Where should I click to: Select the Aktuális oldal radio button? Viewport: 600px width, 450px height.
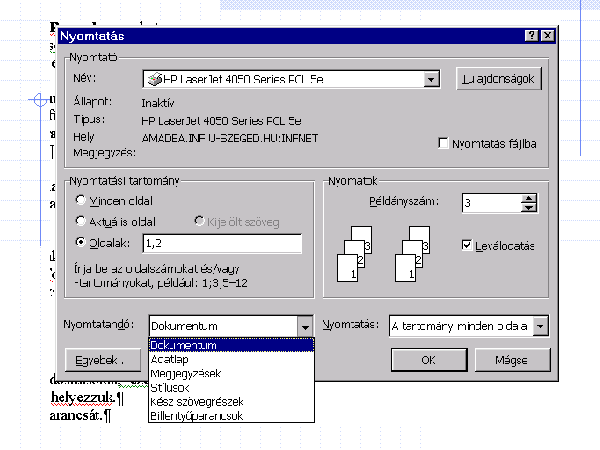(81, 221)
